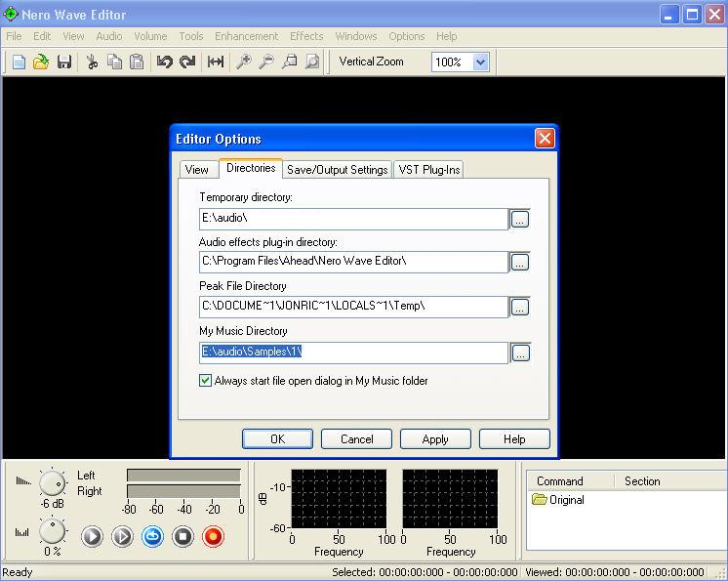
Task: Toggle the blue Loop playback button
Action: tap(152, 536)
